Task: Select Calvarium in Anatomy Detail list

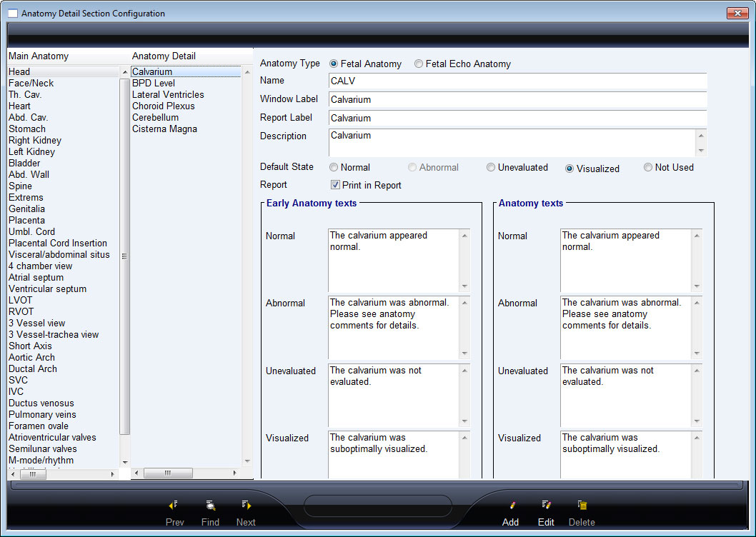Action: [x=186, y=72]
